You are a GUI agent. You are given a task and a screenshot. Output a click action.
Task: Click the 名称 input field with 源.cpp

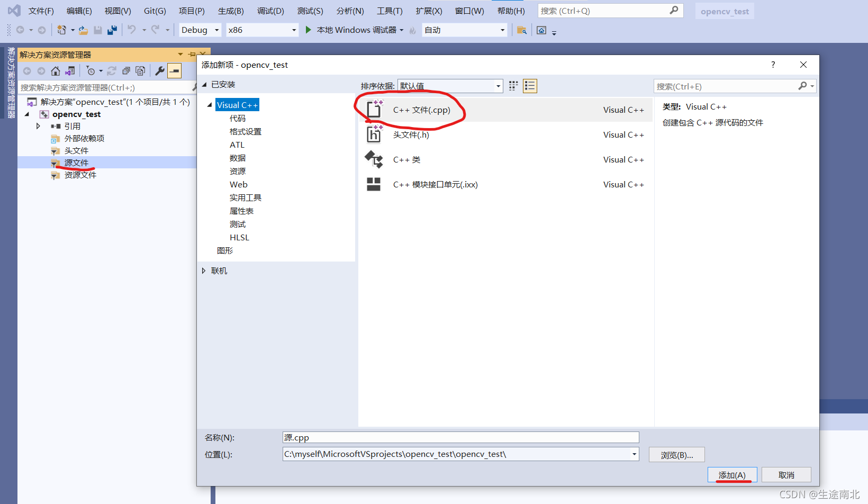tap(460, 437)
